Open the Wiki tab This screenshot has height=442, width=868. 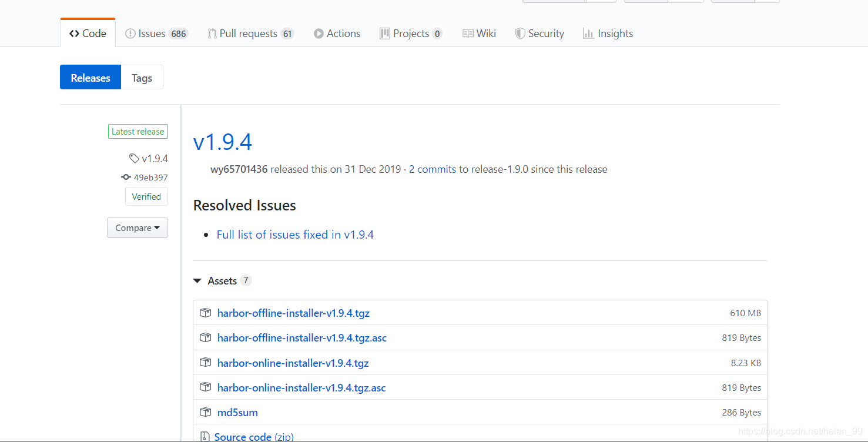[x=480, y=34]
